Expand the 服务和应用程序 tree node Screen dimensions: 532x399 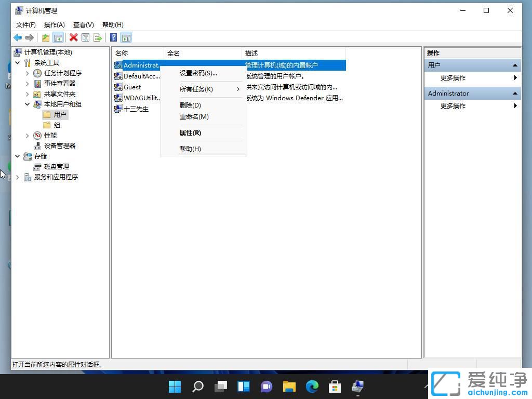pos(17,177)
